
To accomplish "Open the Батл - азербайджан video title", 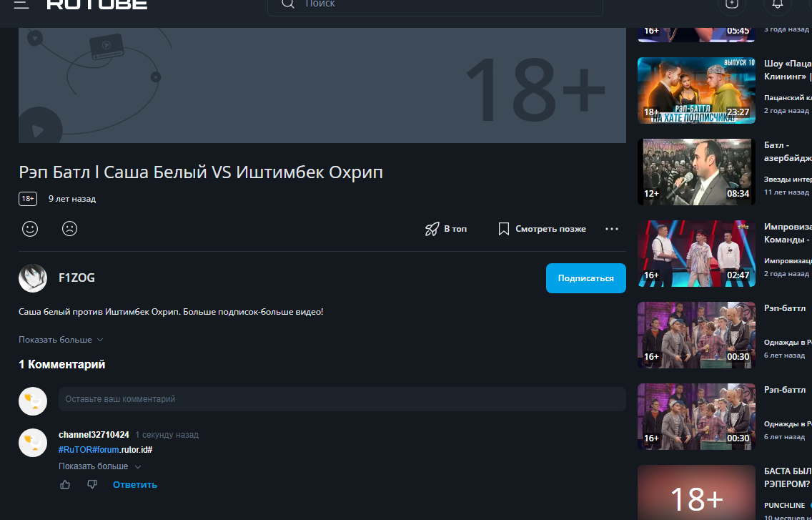I will click(788, 152).
